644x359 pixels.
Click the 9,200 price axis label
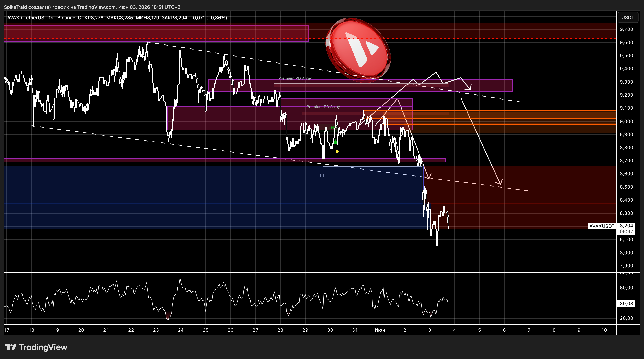[x=626, y=95]
